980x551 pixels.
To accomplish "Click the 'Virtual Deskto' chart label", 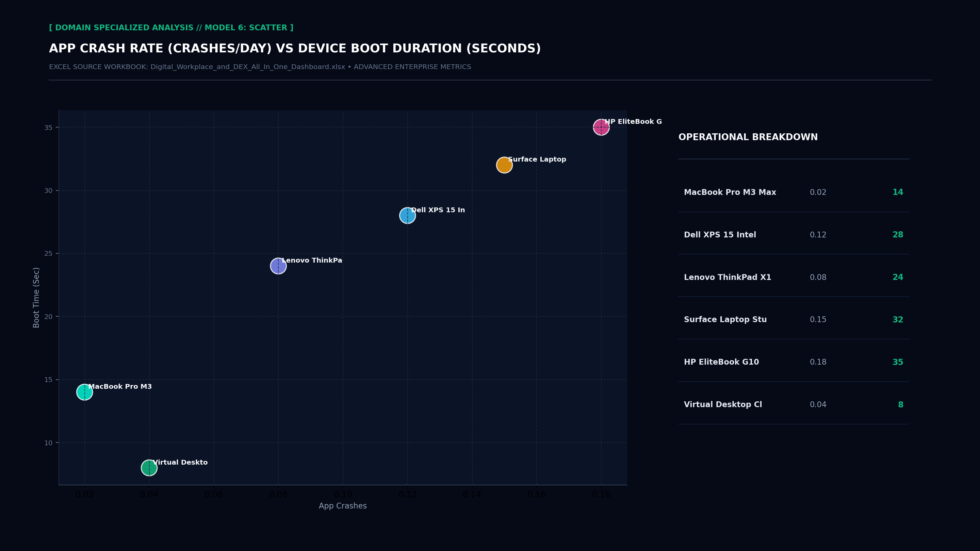I will pos(180,463).
